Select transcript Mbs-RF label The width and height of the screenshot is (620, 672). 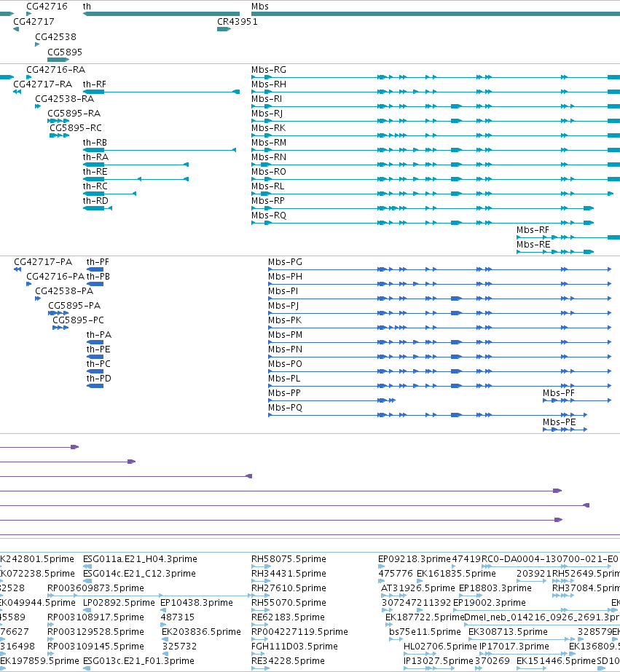533,230
